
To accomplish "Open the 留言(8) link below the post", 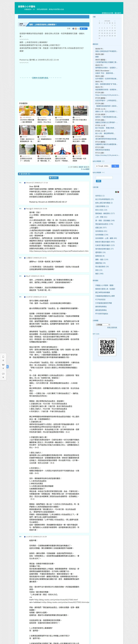I will tap(87, 167).
